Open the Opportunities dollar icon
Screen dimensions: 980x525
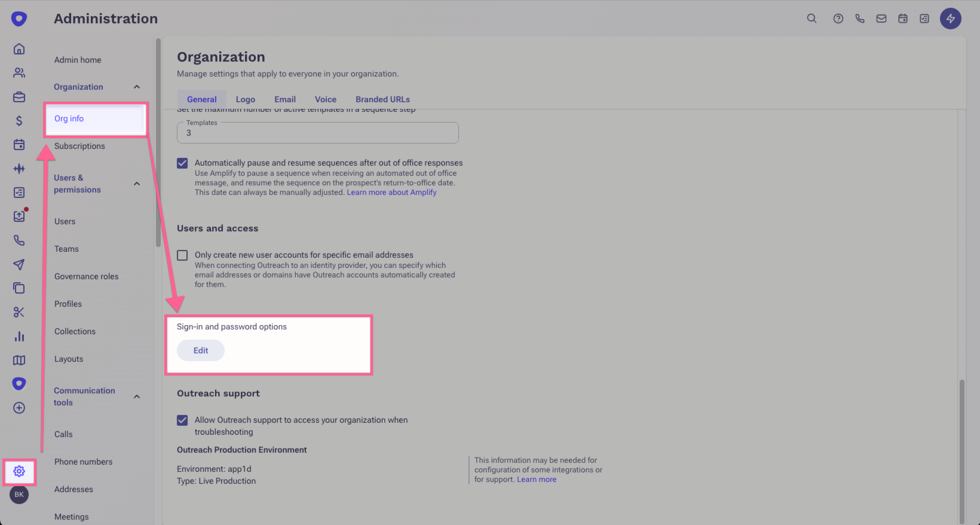(19, 121)
